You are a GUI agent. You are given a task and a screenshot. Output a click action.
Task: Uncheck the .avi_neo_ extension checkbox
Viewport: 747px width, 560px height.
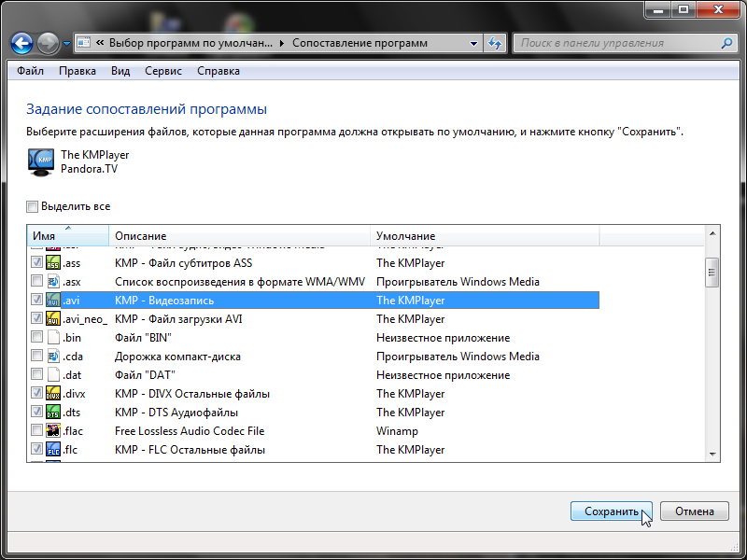36,317
